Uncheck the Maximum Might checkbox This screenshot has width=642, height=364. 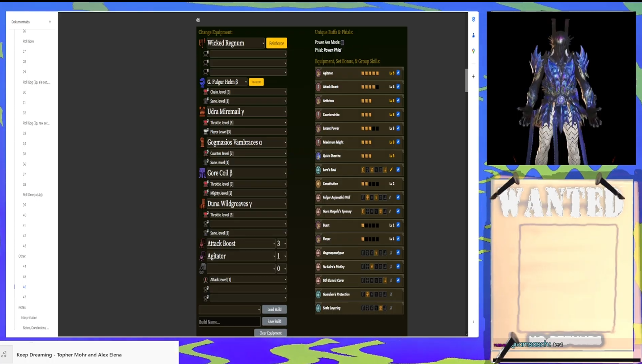[398, 142]
